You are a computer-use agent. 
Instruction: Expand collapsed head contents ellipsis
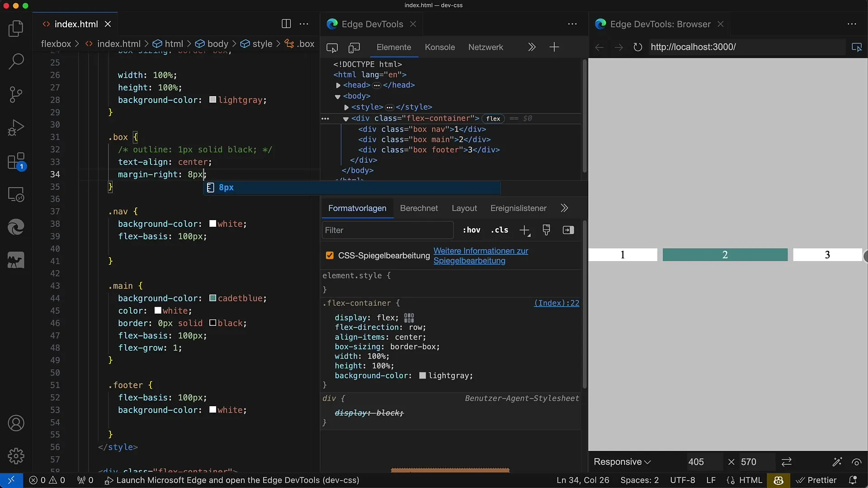(x=377, y=85)
